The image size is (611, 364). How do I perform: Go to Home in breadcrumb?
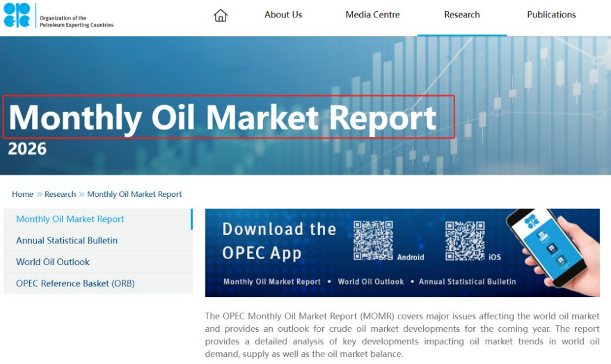click(x=23, y=194)
